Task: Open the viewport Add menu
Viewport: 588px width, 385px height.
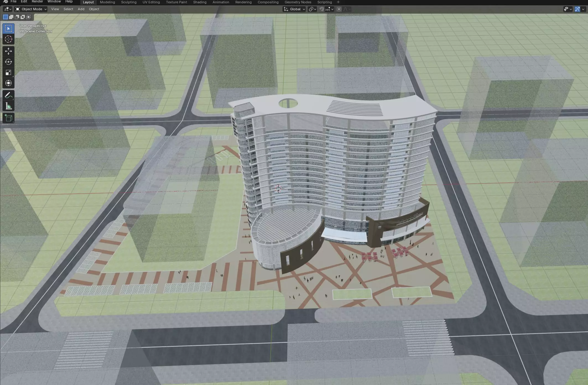Action: click(x=81, y=9)
